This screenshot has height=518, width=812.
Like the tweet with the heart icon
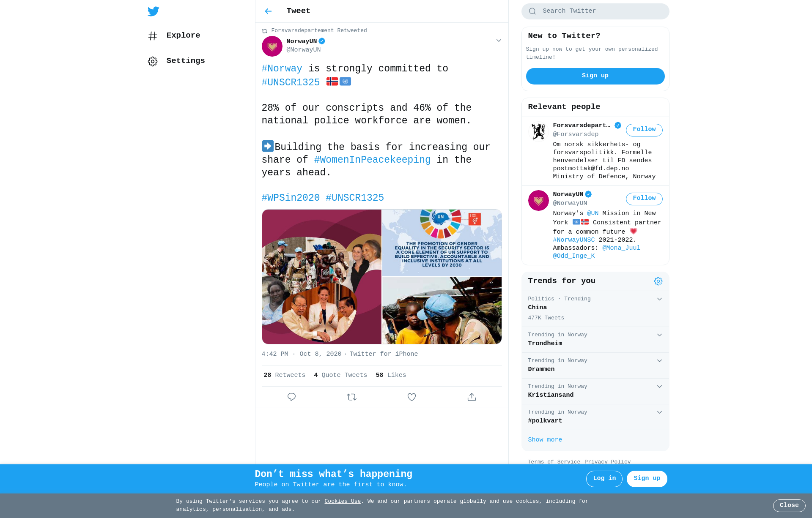411,397
